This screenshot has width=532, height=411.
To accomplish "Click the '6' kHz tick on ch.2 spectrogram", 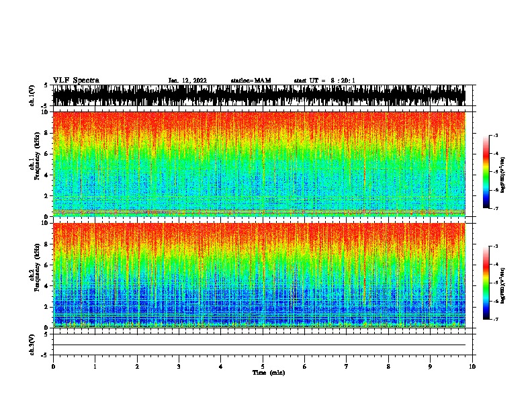I will point(47,265).
